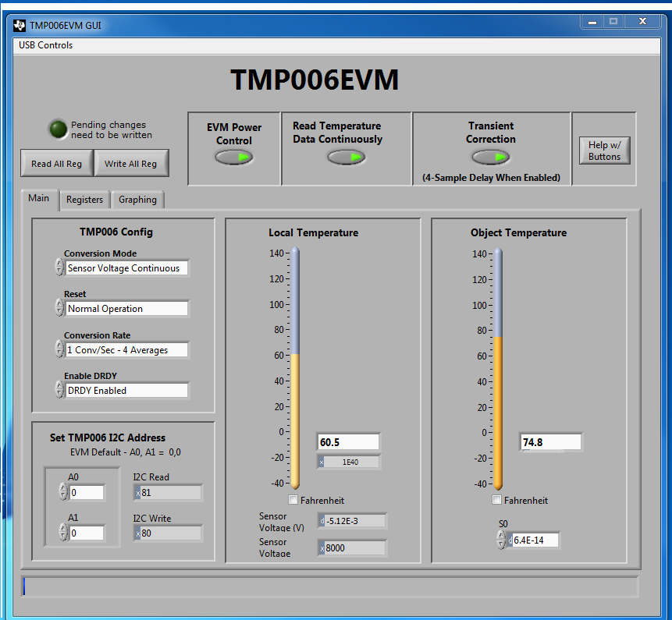
Task: Click the Conversion Rate spinner arrows
Action: (59, 349)
